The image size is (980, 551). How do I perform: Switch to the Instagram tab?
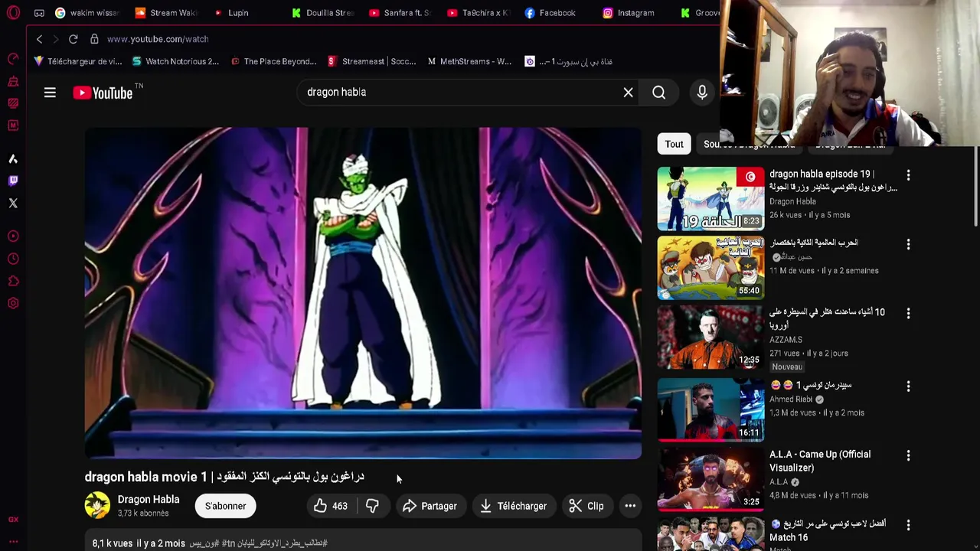[629, 13]
